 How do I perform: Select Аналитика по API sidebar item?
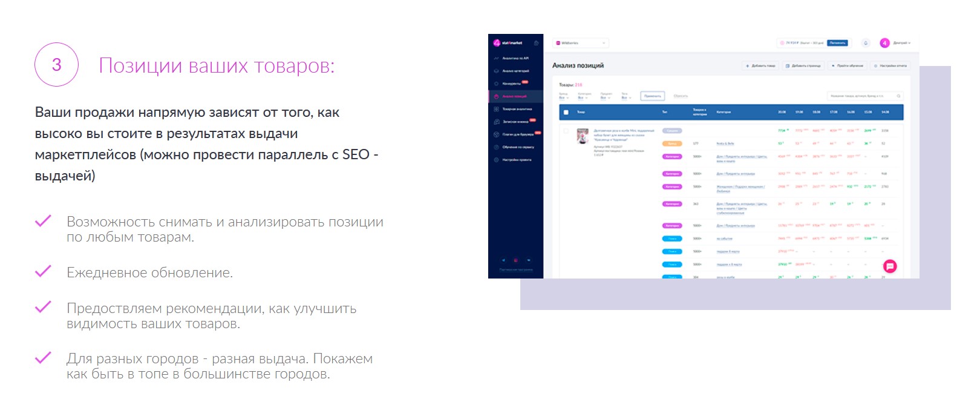pyautogui.click(x=515, y=58)
